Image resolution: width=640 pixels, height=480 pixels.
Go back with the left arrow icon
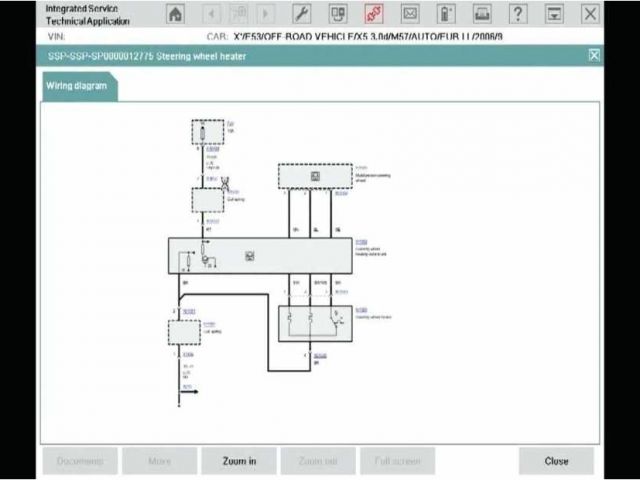[x=212, y=14]
